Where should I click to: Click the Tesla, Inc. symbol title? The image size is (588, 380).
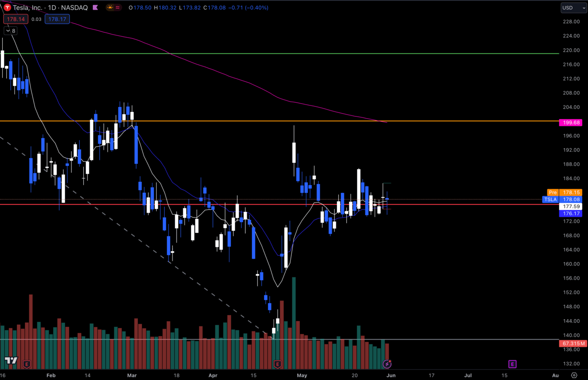(x=28, y=8)
